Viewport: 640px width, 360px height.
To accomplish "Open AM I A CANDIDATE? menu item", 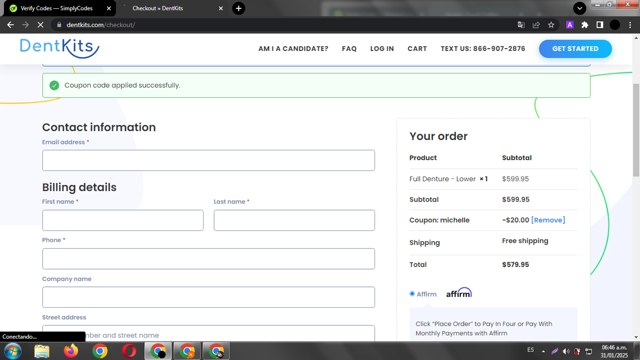I will pyautogui.click(x=293, y=49).
